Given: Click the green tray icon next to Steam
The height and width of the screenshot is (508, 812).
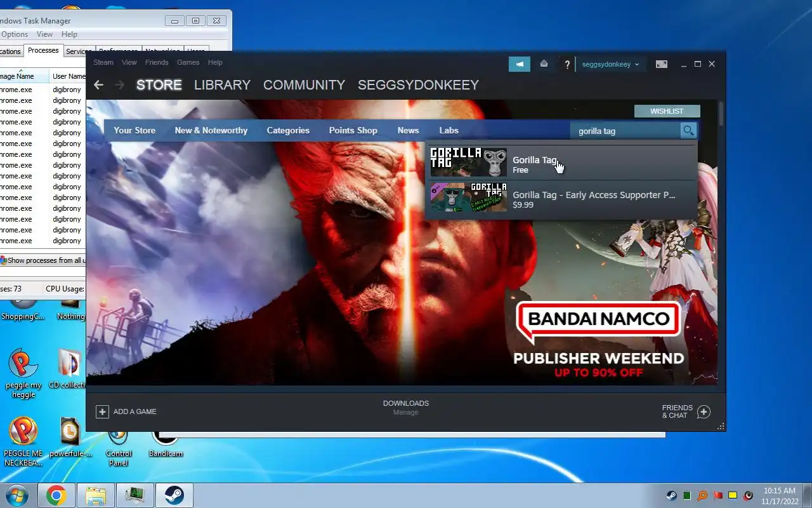Looking at the screenshot, I should pos(687,495).
